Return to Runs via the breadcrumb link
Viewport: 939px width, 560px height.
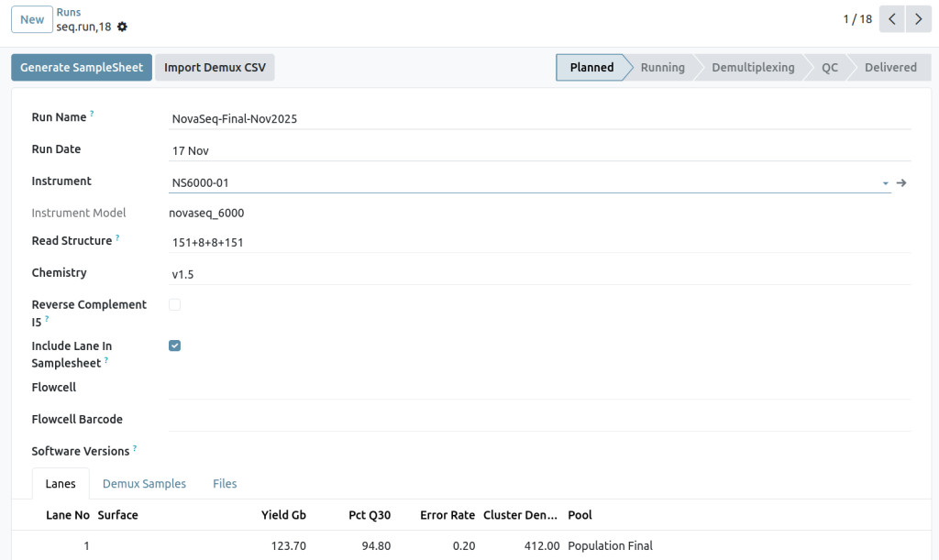(x=68, y=12)
